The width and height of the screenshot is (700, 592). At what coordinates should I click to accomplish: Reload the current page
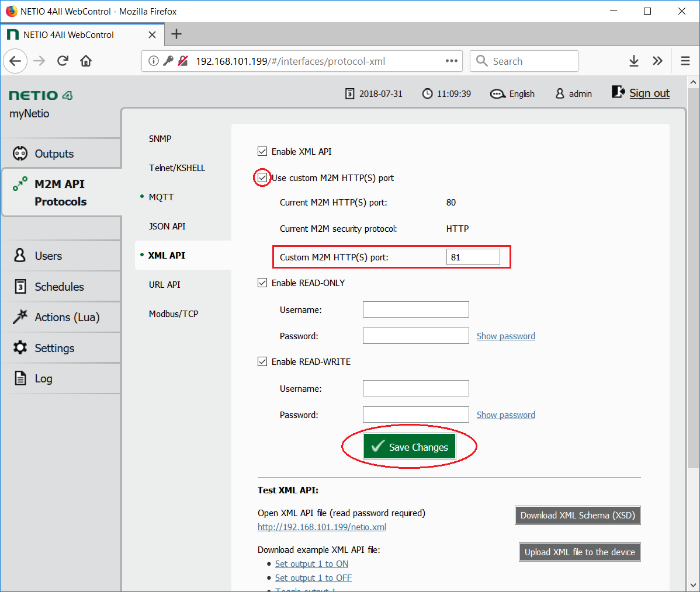pyautogui.click(x=63, y=61)
